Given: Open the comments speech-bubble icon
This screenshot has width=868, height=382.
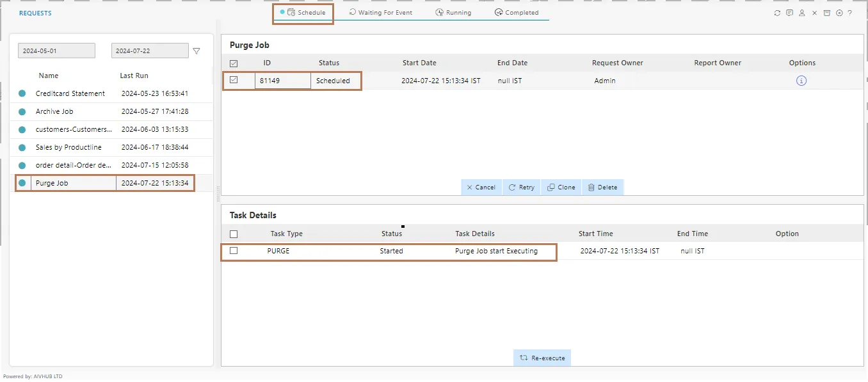Looking at the screenshot, I should [x=789, y=13].
